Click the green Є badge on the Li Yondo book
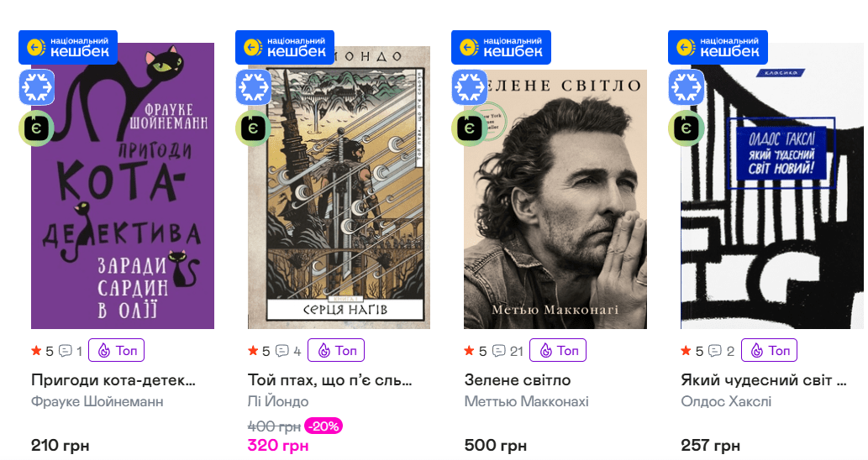The width and height of the screenshot is (868, 460). (x=253, y=128)
